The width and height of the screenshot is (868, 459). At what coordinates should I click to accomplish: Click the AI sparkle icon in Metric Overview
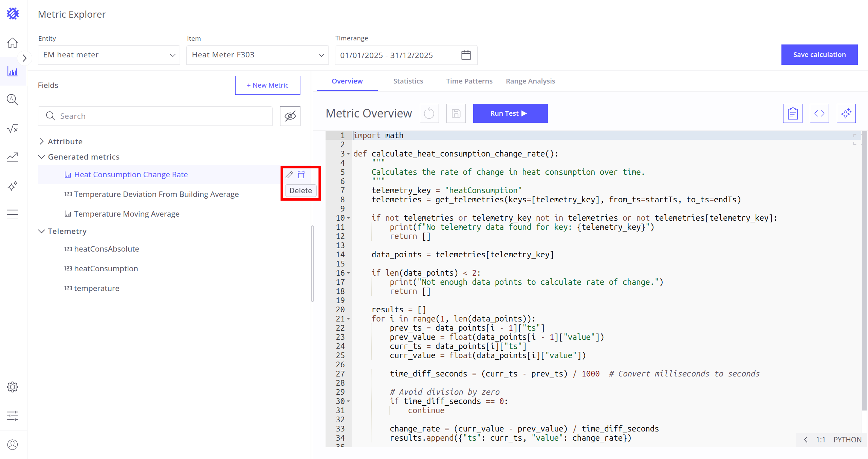pos(846,113)
